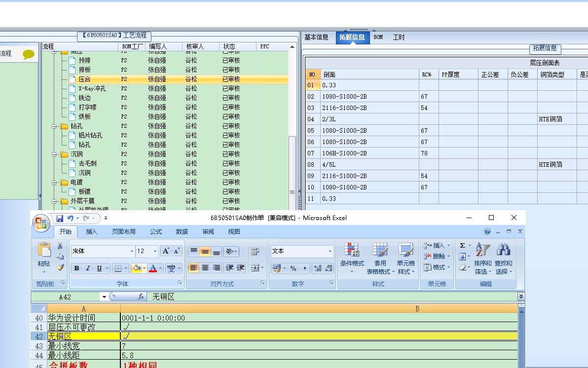
Task: Open the 基本信息 tab
Action: [x=316, y=37]
